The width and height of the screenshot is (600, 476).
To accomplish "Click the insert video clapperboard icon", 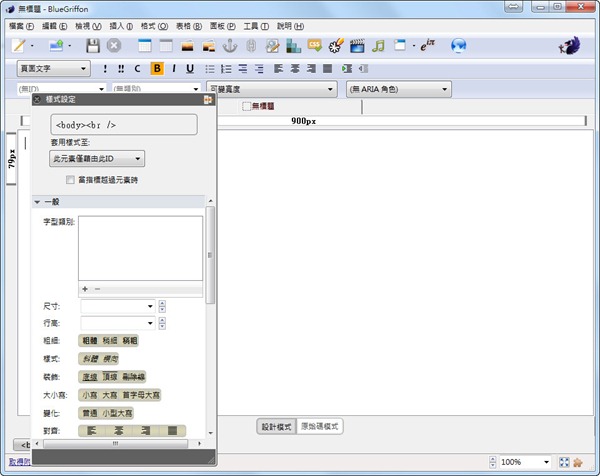I will tap(357, 46).
